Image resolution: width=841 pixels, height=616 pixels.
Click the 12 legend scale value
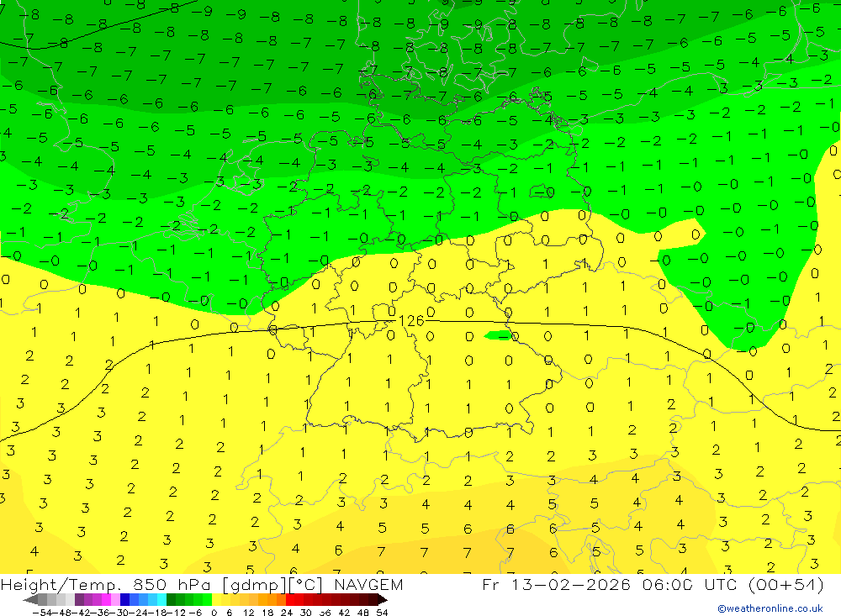[248, 613]
